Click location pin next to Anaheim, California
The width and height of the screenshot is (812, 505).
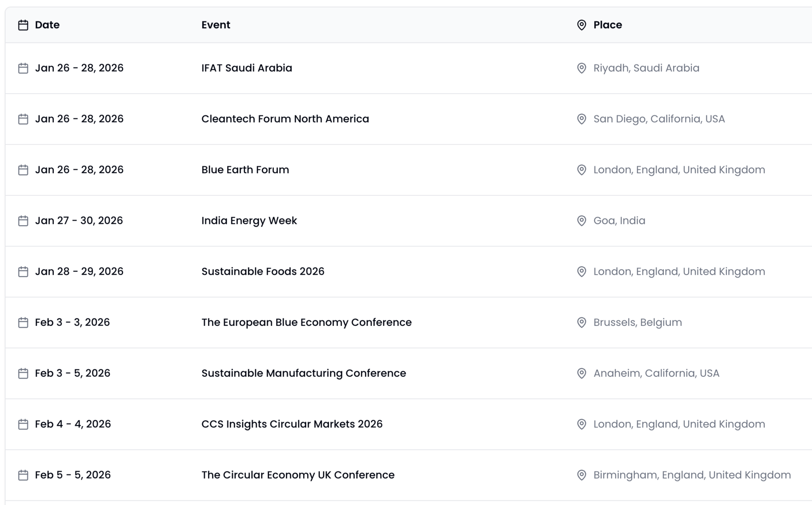tap(582, 373)
